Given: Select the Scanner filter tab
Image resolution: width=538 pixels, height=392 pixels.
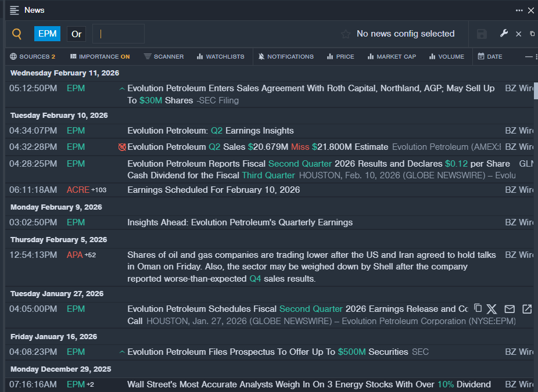Looking at the screenshot, I should tap(164, 56).
